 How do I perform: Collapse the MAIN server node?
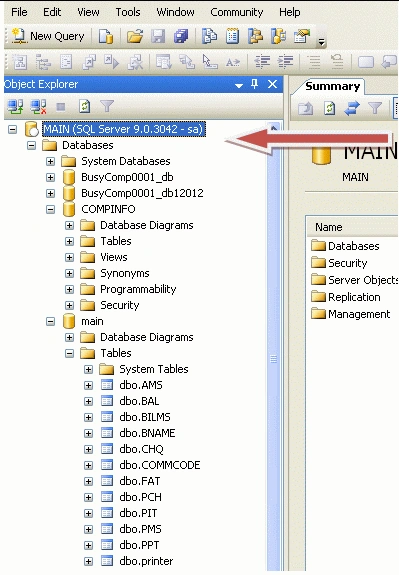pyautogui.click(x=12, y=129)
